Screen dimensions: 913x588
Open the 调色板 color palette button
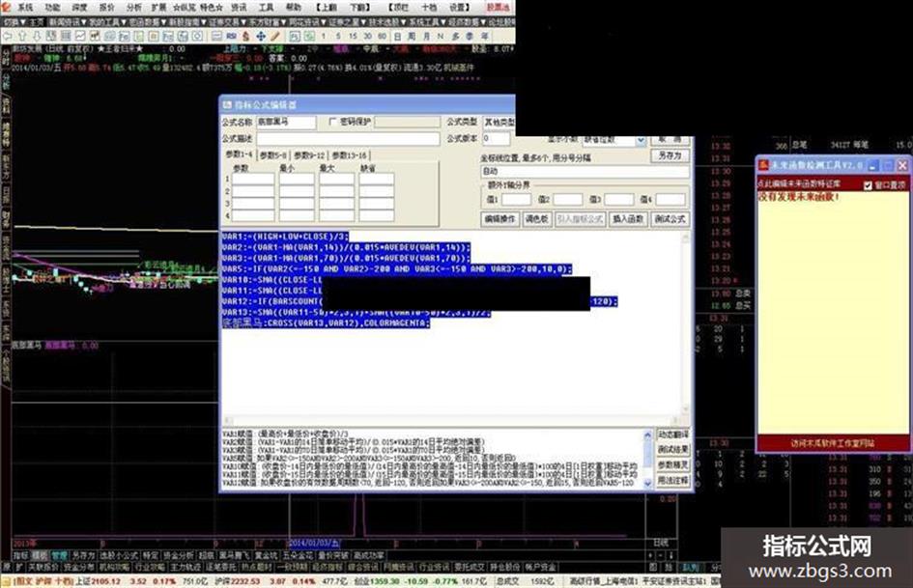click(x=537, y=219)
